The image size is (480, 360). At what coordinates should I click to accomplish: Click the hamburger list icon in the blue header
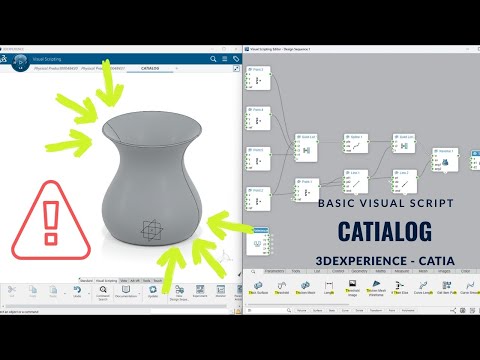(x=225, y=59)
